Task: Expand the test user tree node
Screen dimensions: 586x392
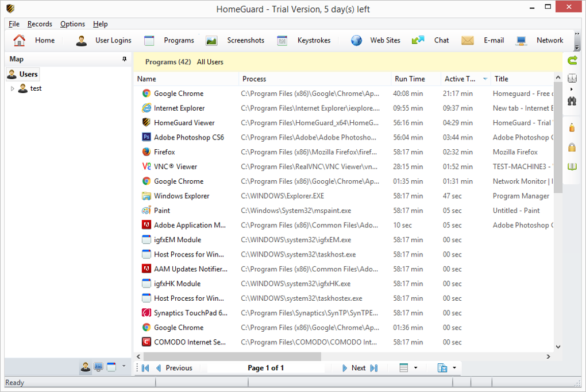Action: point(13,88)
